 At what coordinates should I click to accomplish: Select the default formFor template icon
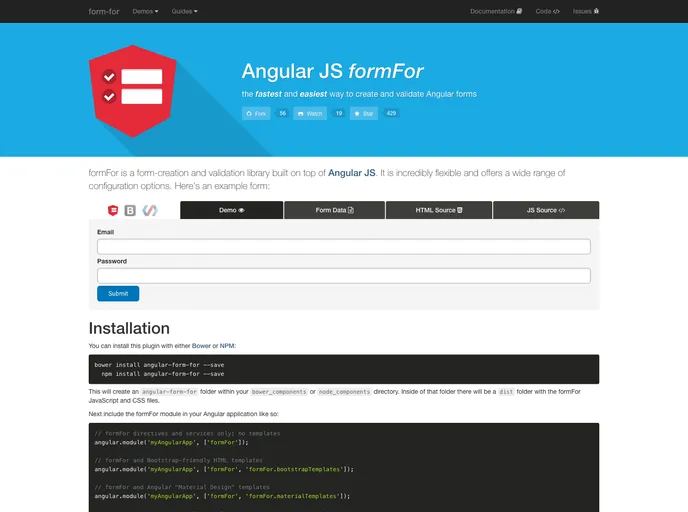(113, 210)
